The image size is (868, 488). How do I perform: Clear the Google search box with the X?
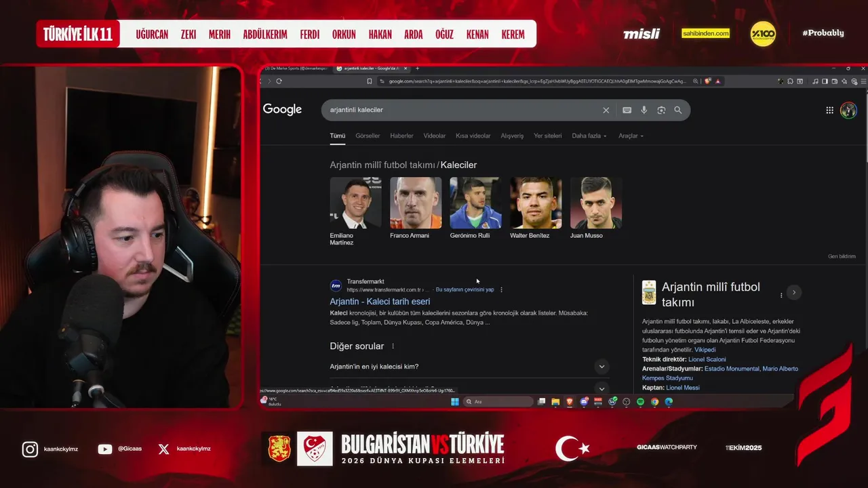(606, 110)
